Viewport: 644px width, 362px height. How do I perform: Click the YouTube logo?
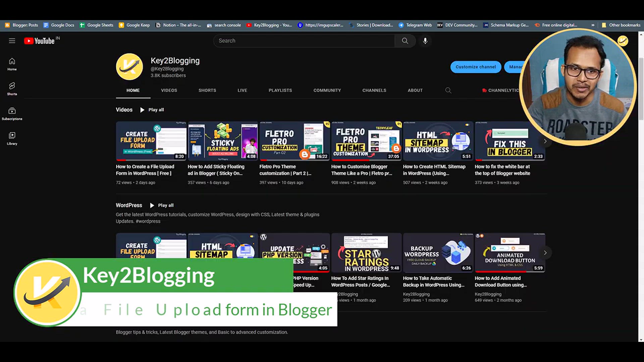(39, 41)
